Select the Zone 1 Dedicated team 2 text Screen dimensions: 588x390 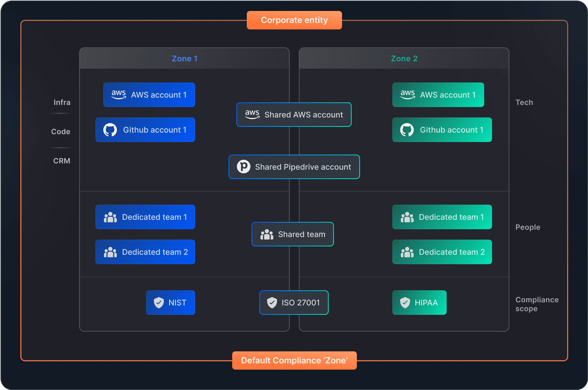155,252
